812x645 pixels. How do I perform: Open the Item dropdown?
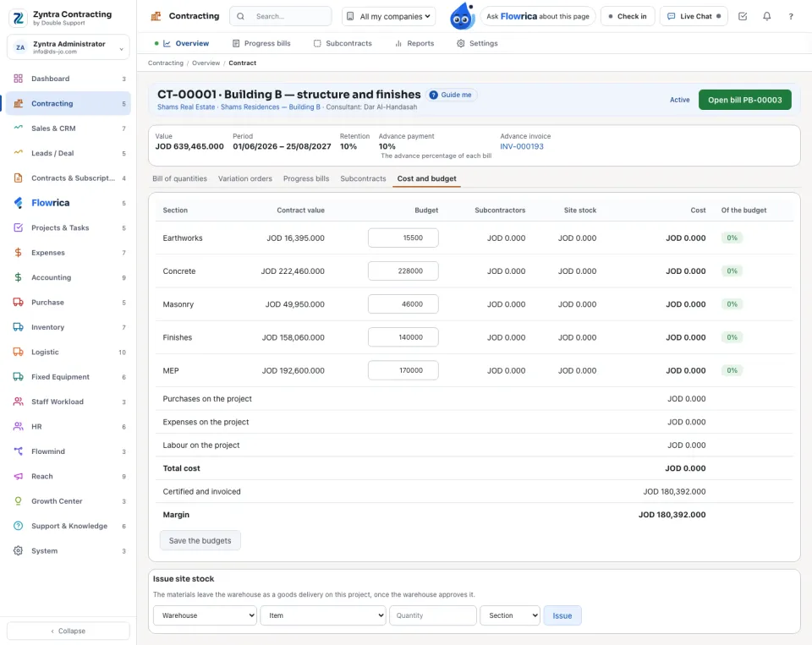(323, 615)
